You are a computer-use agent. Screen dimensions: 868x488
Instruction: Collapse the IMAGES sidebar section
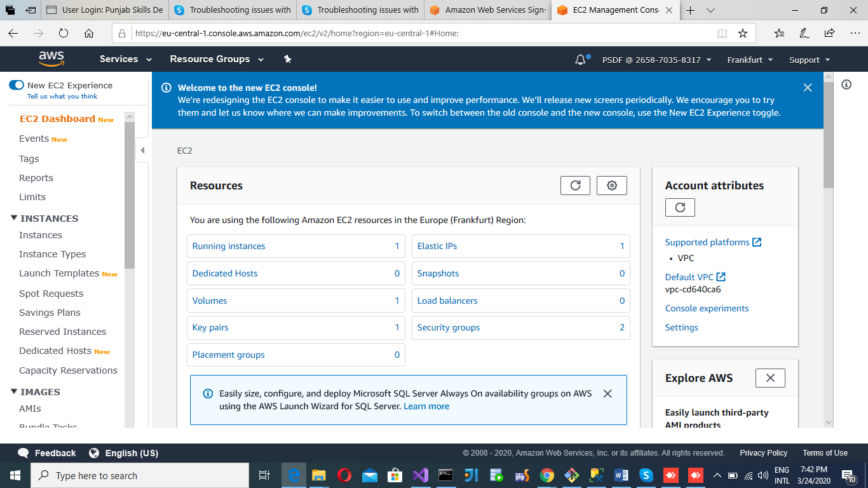coord(14,391)
